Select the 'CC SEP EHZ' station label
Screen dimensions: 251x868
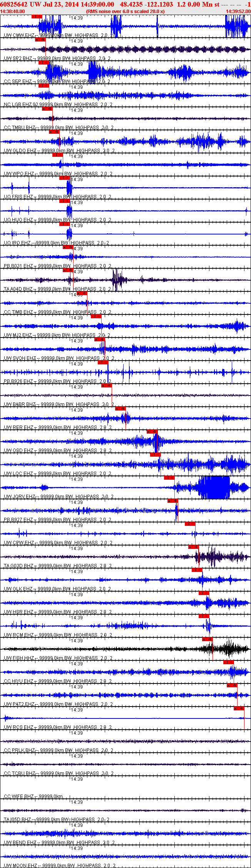[x=18, y=81]
